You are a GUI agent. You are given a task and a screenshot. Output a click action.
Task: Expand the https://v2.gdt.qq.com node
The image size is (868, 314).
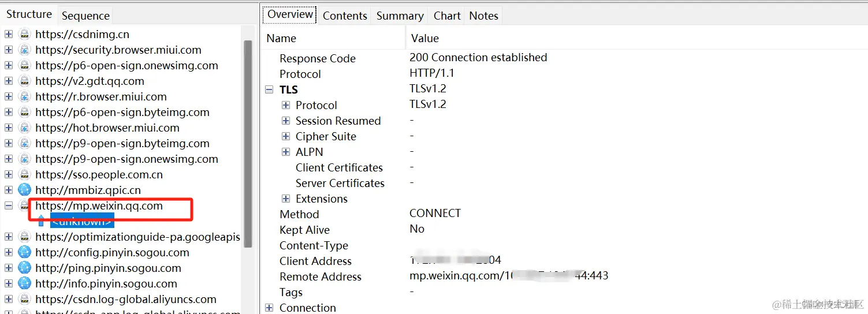coord(9,81)
